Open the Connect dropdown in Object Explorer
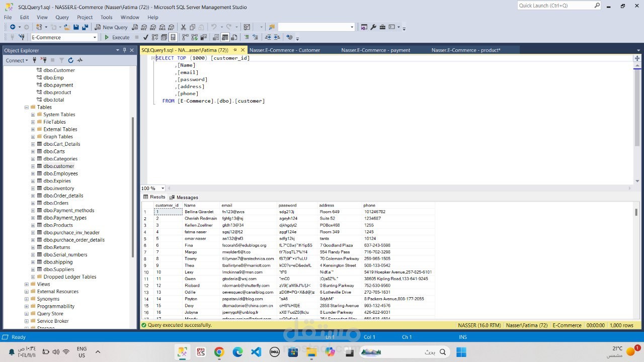The height and width of the screenshot is (362, 644). click(17, 60)
